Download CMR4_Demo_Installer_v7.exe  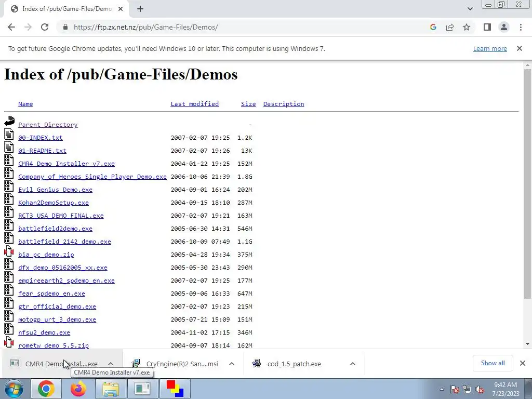[x=66, y=164]
